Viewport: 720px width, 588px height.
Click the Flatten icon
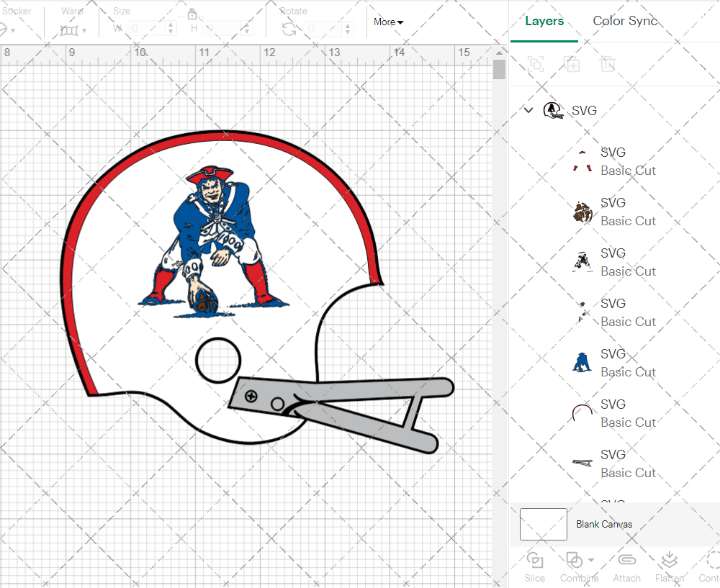tap(669, 560)
